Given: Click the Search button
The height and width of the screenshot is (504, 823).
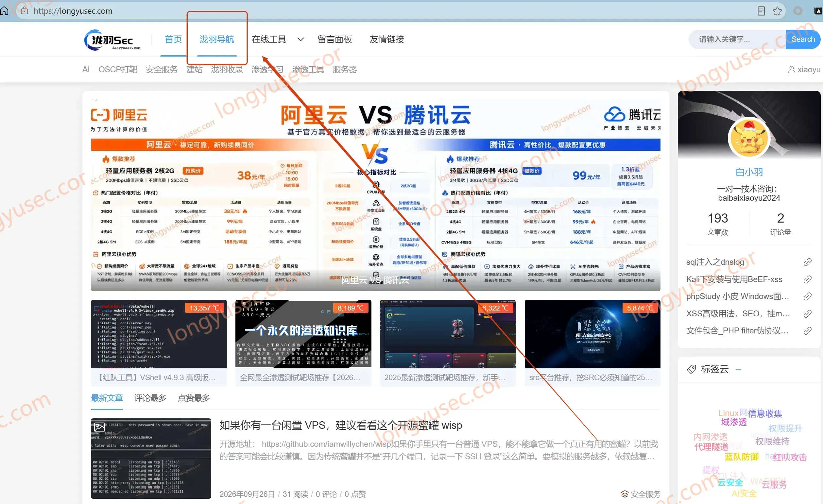Looking at the screenshot, I should pyautogui.click(x=803, y=39).
